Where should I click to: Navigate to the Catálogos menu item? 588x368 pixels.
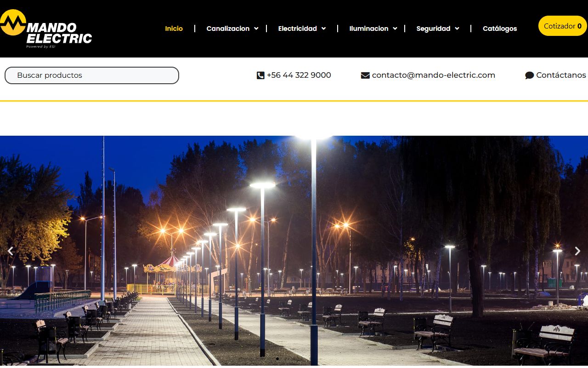coord(500,29)
